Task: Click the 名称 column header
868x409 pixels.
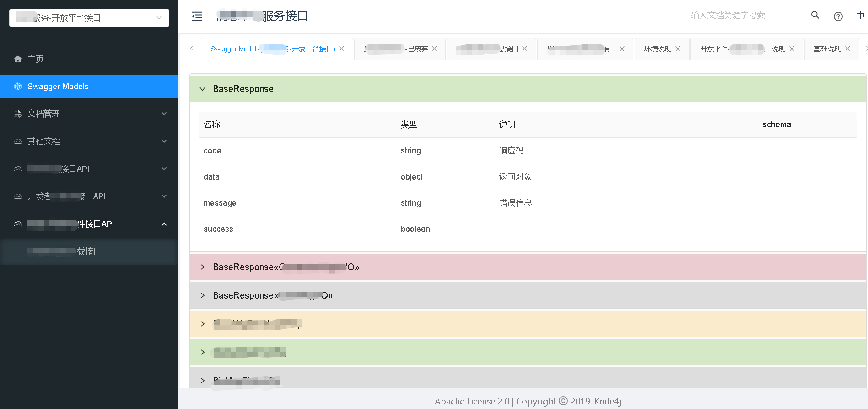Action: pyautogui.click(x=212, y=125)
